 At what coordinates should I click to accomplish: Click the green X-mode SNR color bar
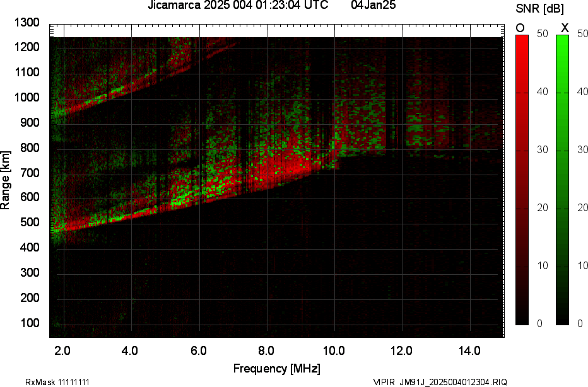(562, 180)
